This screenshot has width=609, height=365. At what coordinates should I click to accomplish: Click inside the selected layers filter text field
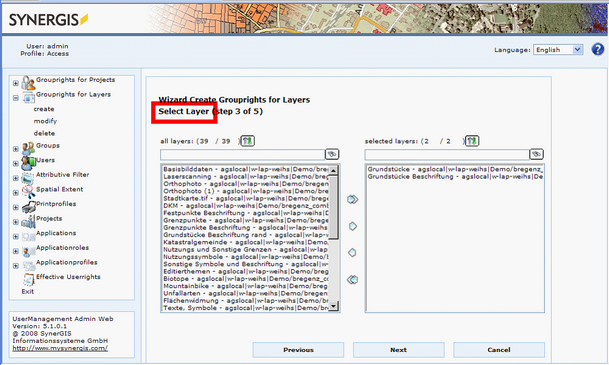pos(447,155)
